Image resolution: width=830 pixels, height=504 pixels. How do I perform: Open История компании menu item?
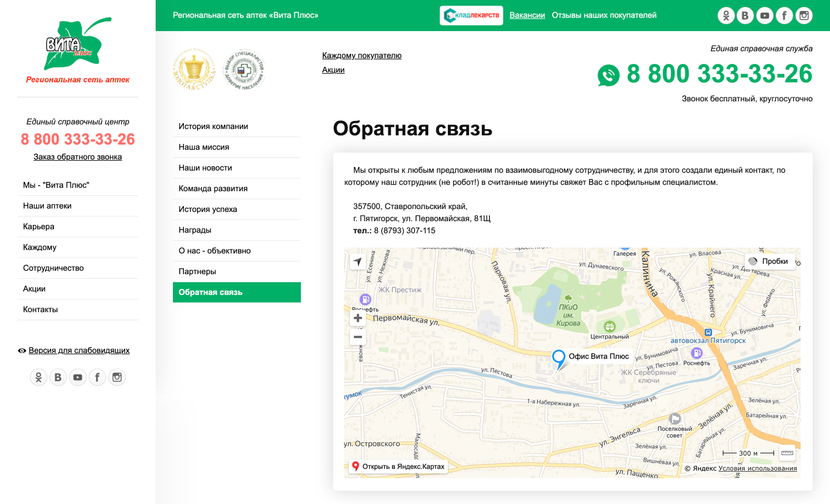[237, 127]
